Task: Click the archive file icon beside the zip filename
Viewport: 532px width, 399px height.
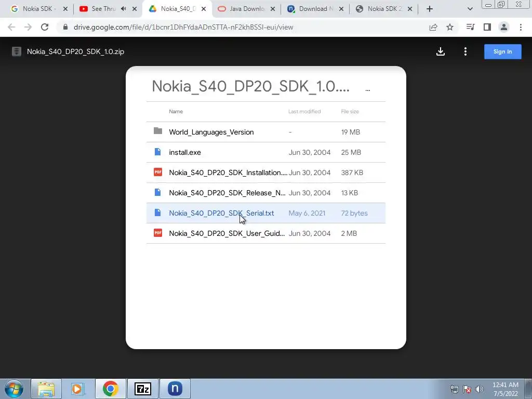Action: [x=17, y=51]
